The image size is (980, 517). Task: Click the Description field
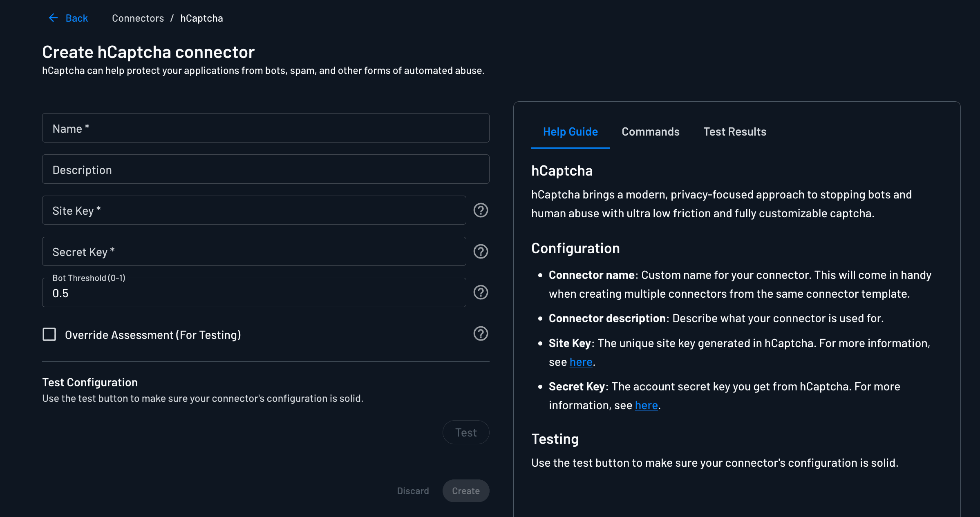tap(265, 169)
